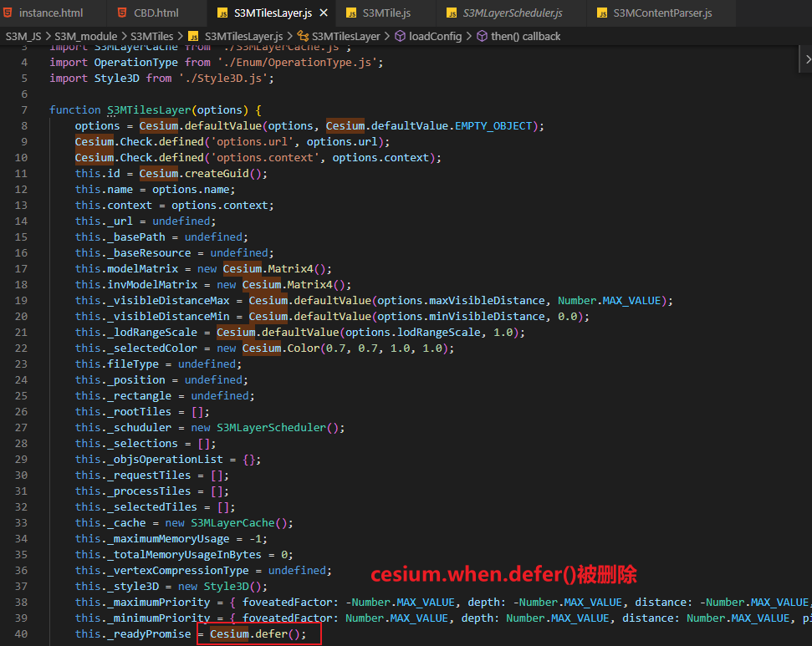Click the JS icon on S3MContentParser.js tab
This screenshot has height=646, width=812.
603,13
